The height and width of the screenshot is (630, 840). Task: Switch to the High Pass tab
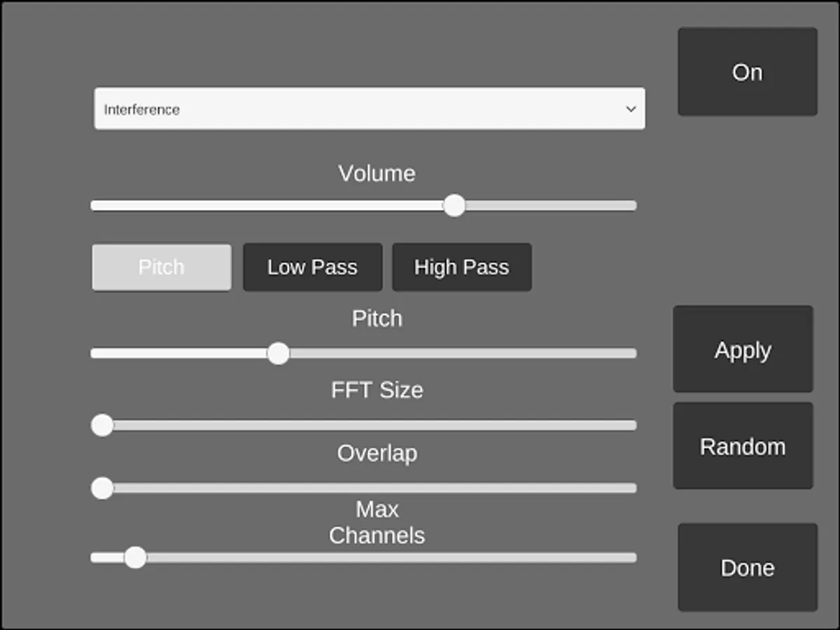462,267
